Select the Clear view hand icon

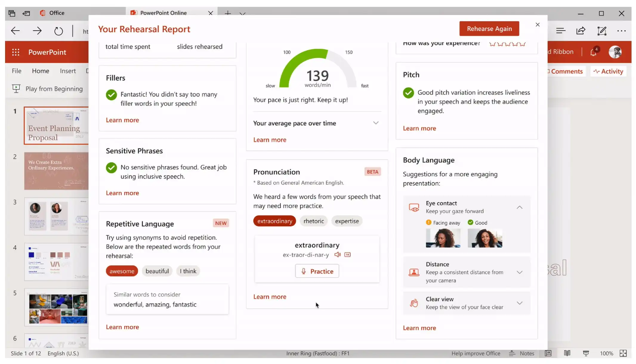[x=413, y=303]
